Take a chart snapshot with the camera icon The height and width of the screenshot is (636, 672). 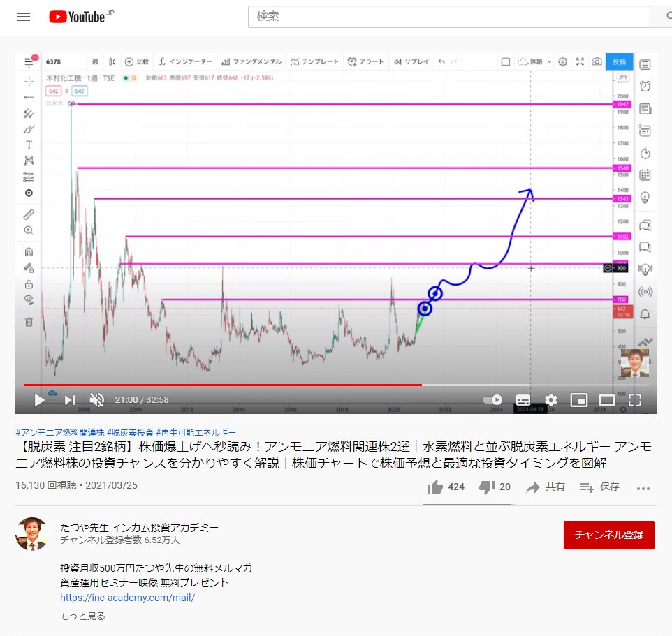pyautogui.click(x=597, y=61)
